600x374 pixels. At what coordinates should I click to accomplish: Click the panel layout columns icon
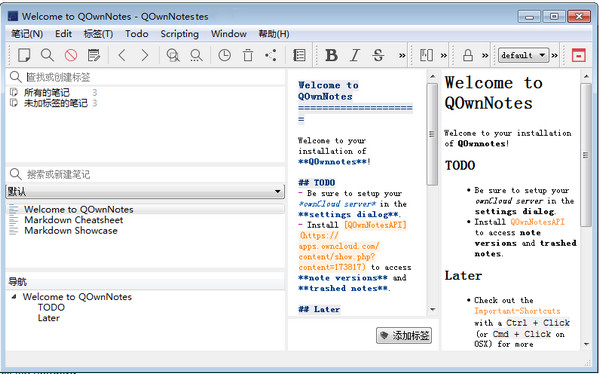click(426, 55)
